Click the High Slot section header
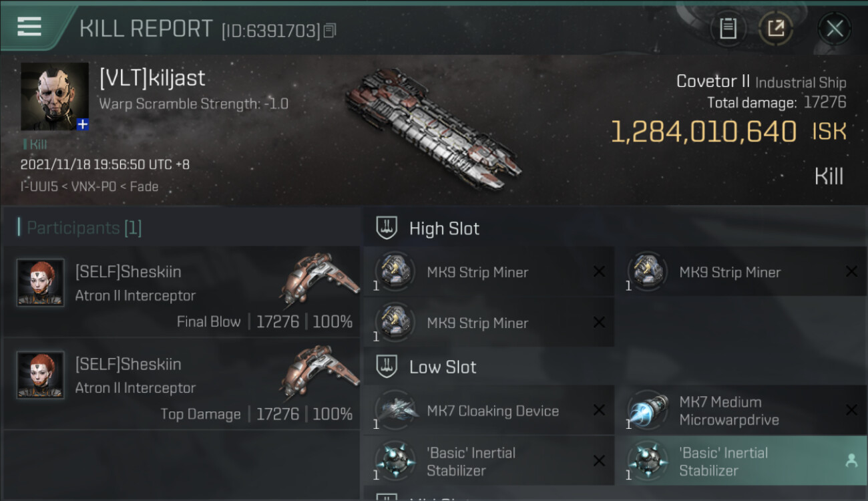This screenshot has height=501, width=868. tap(444, 228)
